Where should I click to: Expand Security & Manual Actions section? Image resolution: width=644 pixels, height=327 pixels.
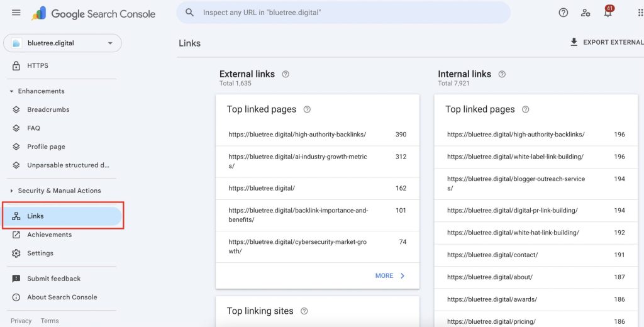[11, 191]
